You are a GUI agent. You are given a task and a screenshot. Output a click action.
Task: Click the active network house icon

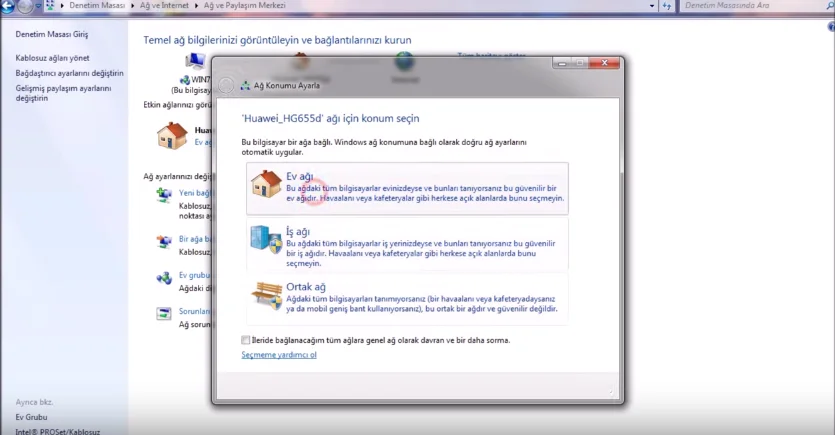pos(172,136)
